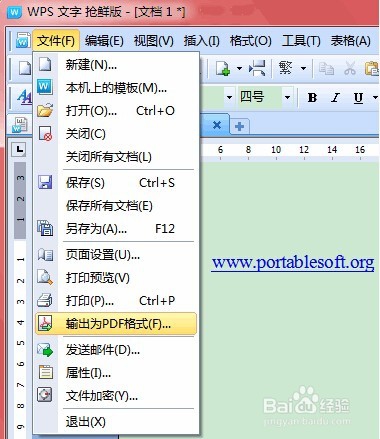Open the 工具(T) menu
The width and height of the screenshot is (380, 439).
(x=301, y=41)
